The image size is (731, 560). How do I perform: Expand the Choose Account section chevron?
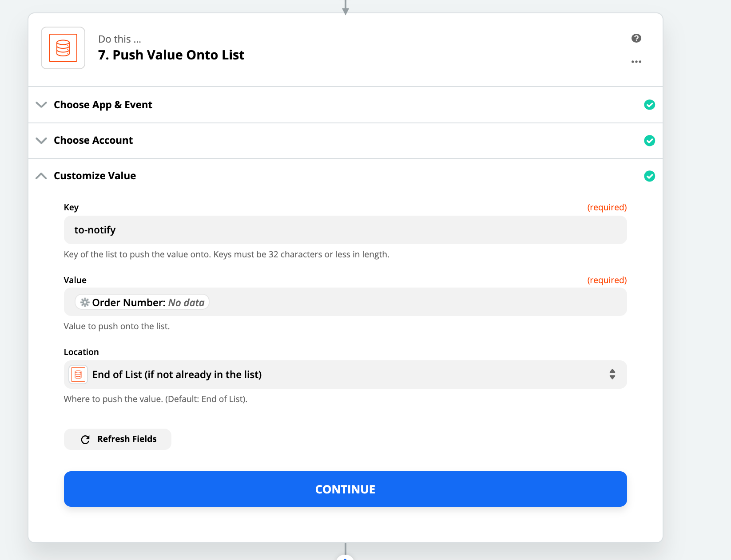pos(41,141)
